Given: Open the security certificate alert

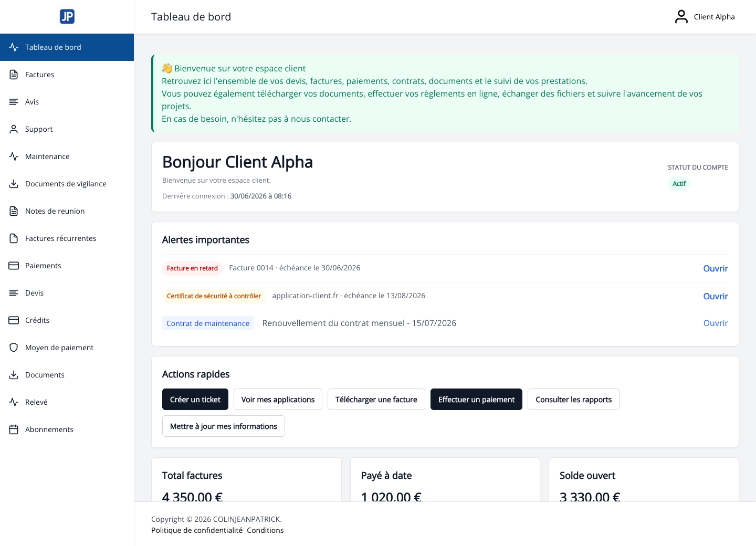Looking at the screenshot, I should pos(716,296).
